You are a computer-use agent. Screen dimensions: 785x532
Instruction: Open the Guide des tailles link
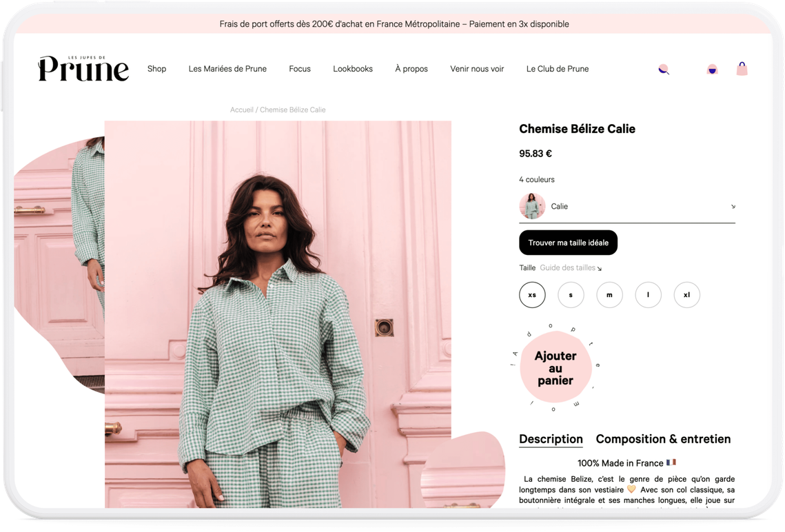tap(571, 268)
